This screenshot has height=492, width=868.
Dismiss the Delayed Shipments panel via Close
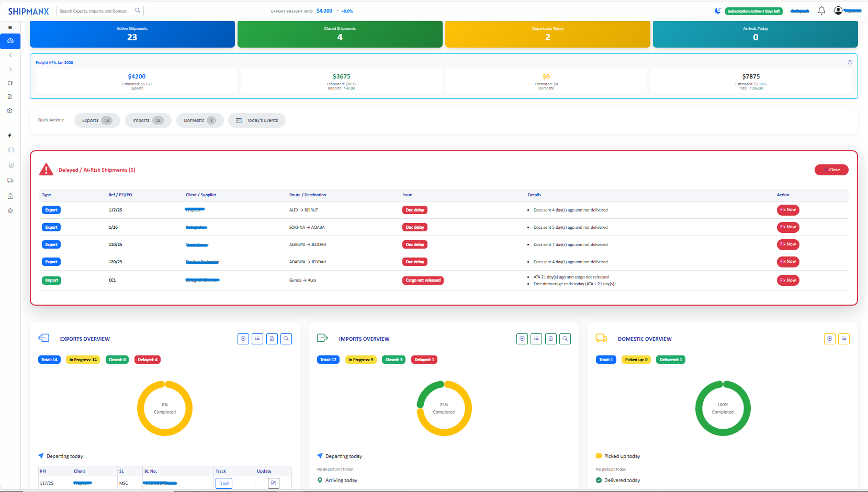[831, 170]
